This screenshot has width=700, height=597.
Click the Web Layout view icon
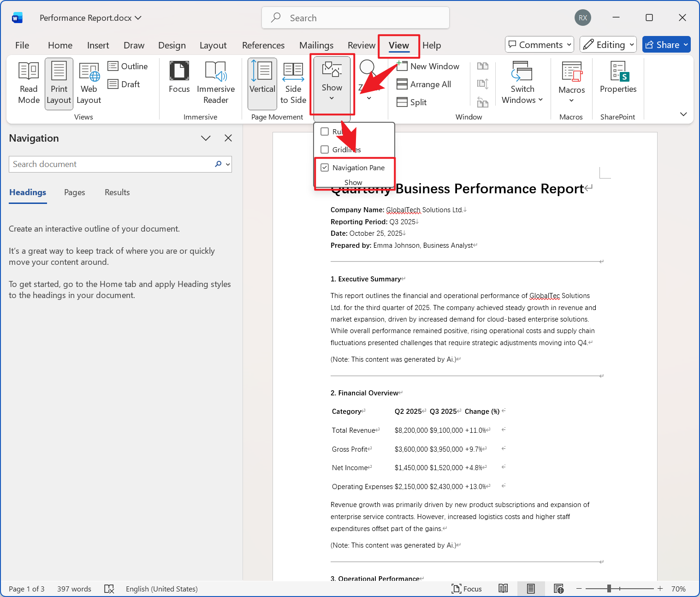(x=89, y=84)
